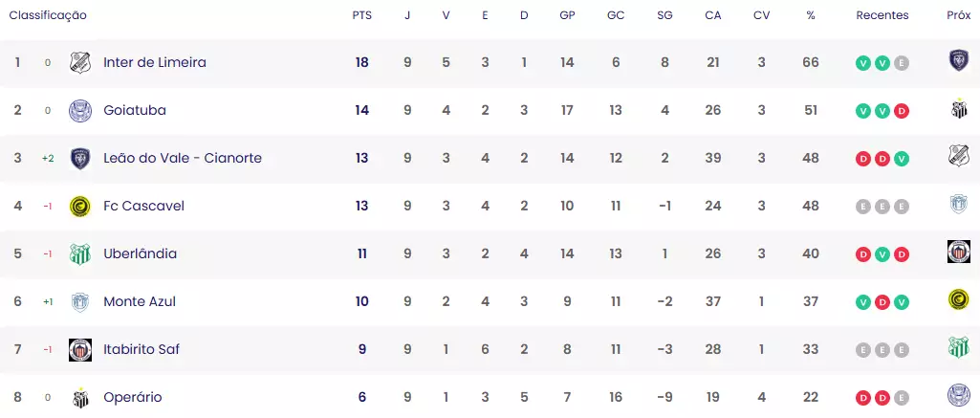Screen dimensions: 980x418
Task: Click Monte Azul's red D recent badge
Action: pyautogui.click(x=882, y=302)
